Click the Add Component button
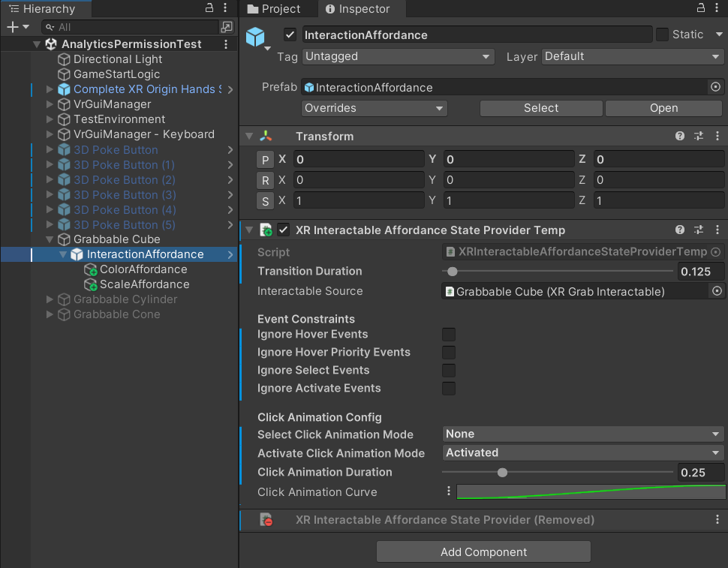Viewport: 728px width, 568px height. coord(483,551)
